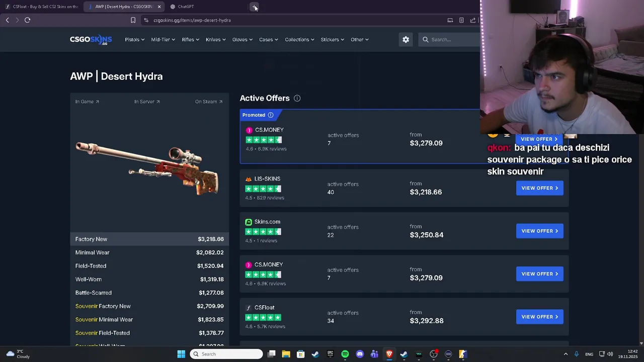644x362 pixels.
Task: Open Spotify from the taskbar
Action: pyautogui.click(x=345, y=354)
